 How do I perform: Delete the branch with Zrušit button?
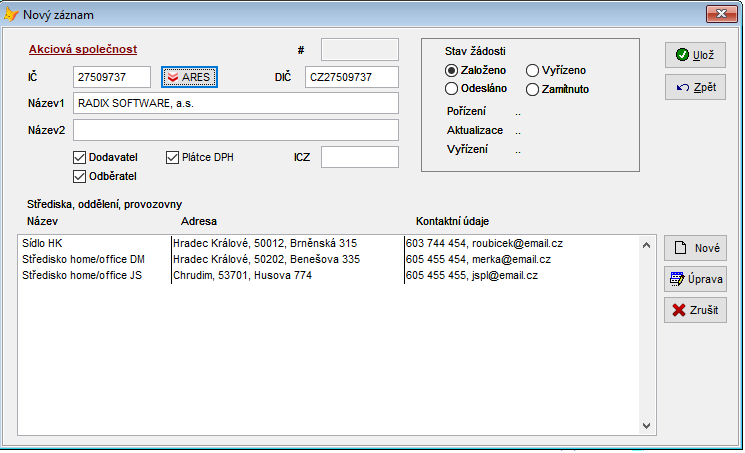tap(695, 310)
